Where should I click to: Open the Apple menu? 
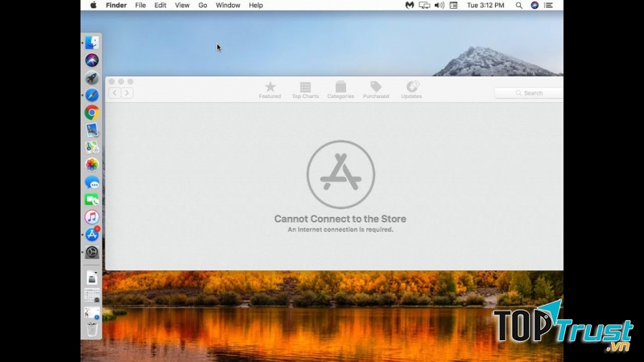(x=93, y=6)
